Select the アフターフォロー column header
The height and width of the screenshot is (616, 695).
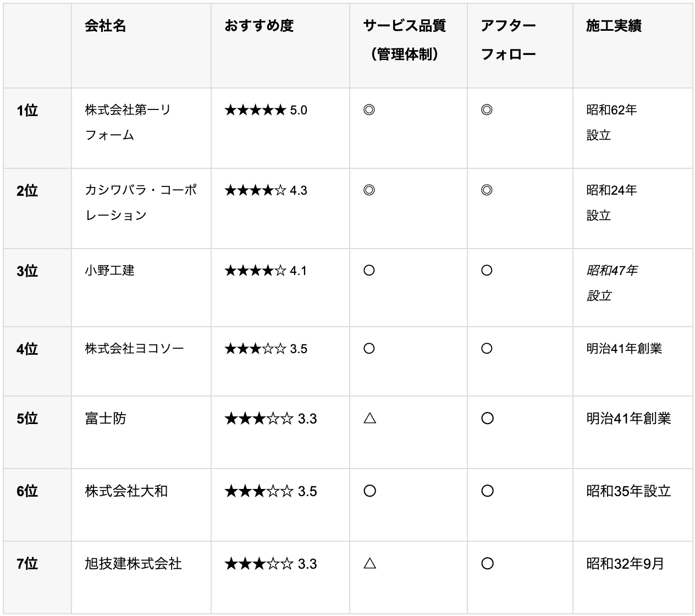coord(508,40)
